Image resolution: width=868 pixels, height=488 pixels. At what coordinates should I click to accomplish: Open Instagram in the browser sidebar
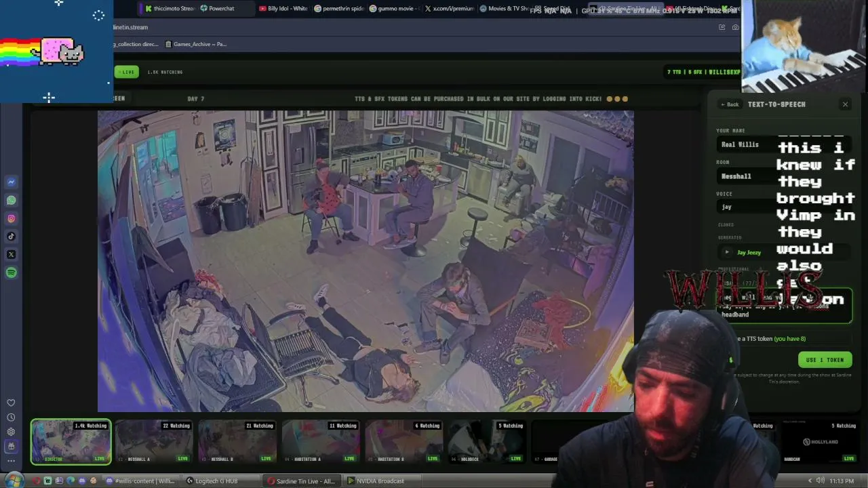(x=11, y=218)
